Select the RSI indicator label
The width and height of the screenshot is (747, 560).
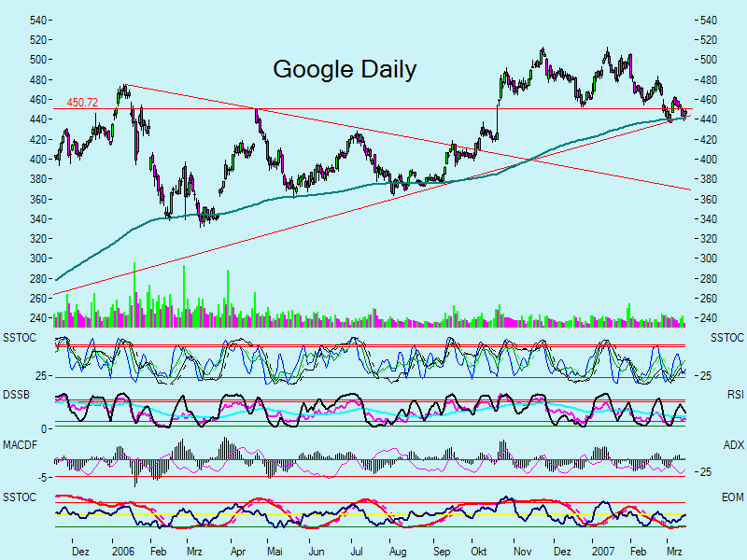tap(736, 394)
